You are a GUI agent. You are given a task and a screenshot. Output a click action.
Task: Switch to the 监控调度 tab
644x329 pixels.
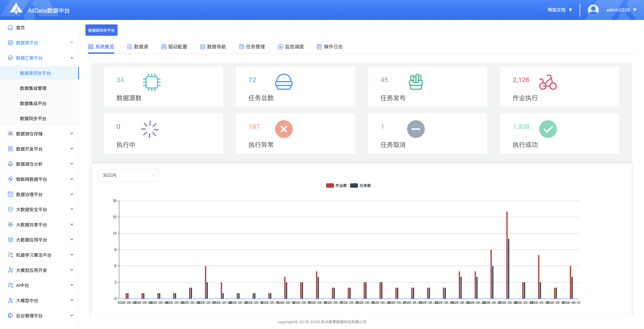tap(291, 47)
